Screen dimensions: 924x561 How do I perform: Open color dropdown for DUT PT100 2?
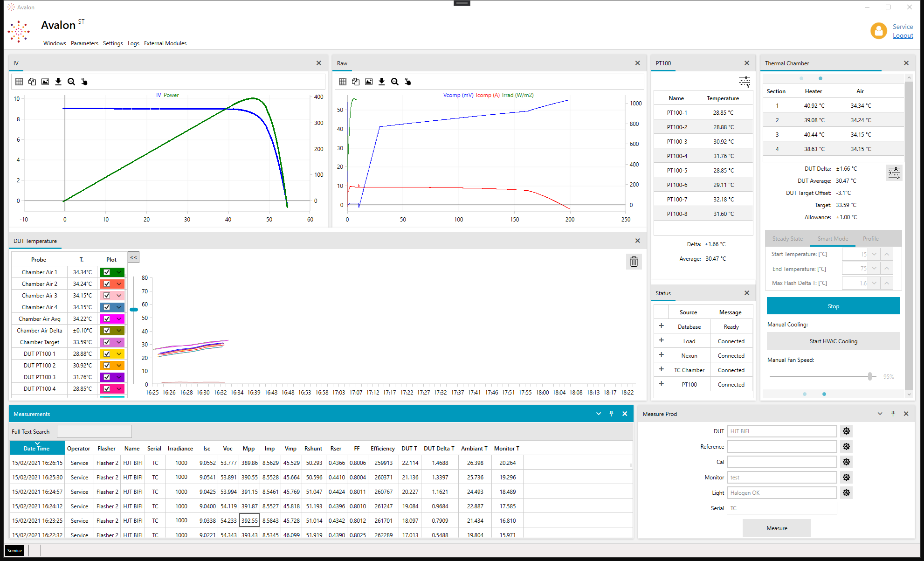coord(119,366)
